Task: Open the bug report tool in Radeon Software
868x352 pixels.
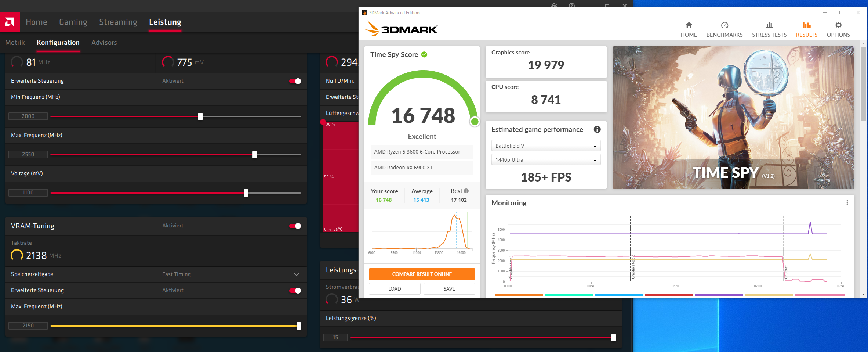Action: pyautogui.click(x=554, y=6)
